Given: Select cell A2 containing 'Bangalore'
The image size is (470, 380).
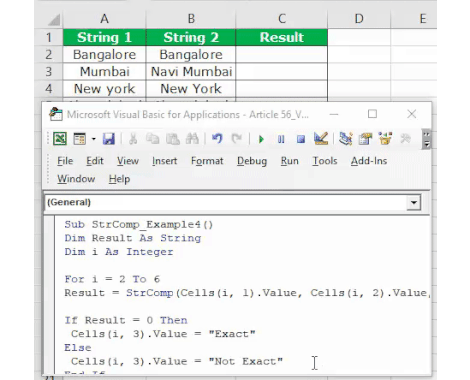Looking at the screenshot, I should point(104,54).
